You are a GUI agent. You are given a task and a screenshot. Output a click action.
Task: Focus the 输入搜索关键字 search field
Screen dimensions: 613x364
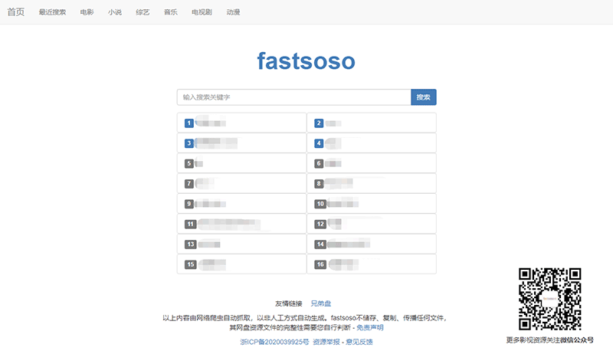[x=294, y=97]
